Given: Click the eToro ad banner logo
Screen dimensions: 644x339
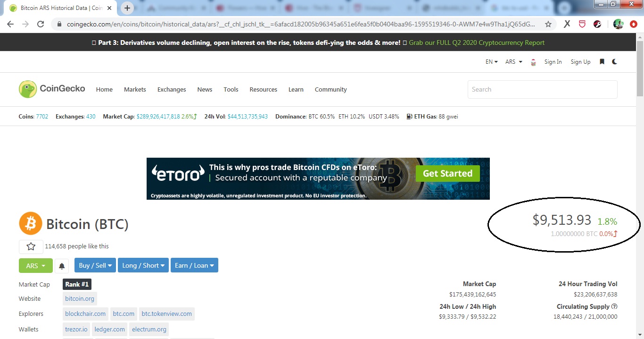Looking at the screenshot, I should click(178, 174).
